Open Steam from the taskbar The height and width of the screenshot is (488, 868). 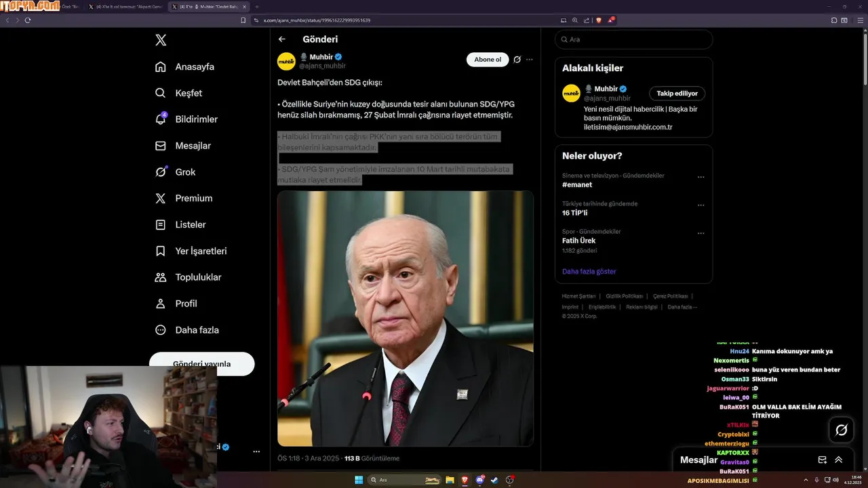495,480
